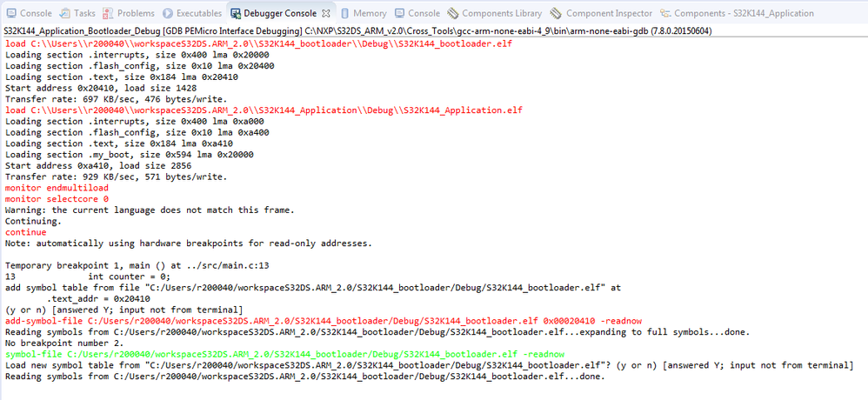This screenshot has height=400, width=868.
Task: Click the first Console tab icon
Action: 10,13
